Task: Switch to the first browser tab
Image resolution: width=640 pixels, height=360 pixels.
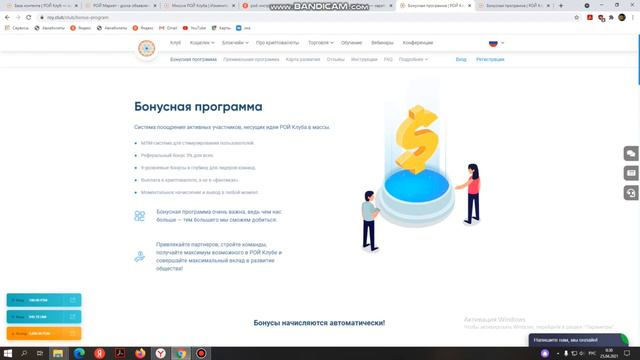Action: (41, 6)
